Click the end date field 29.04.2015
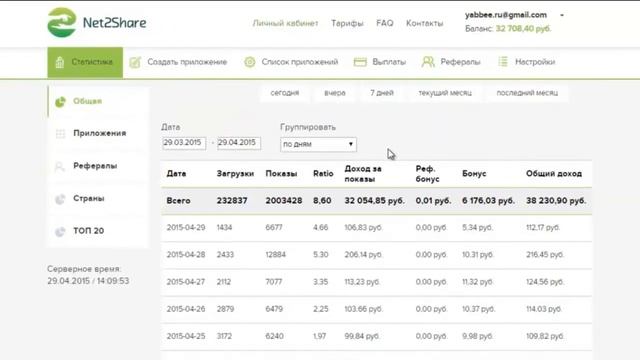Viewport: 640px width, 360px height. point(239,143)
